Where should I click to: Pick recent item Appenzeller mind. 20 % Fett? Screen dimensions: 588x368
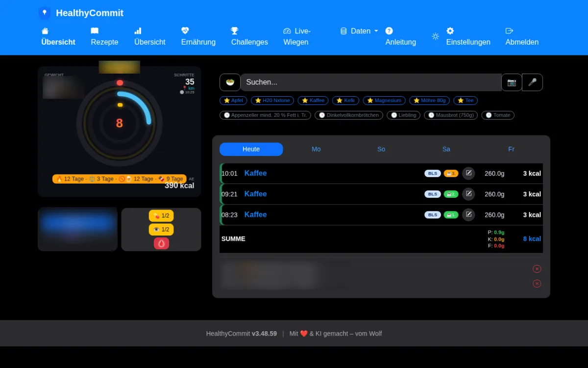(265, 115)
